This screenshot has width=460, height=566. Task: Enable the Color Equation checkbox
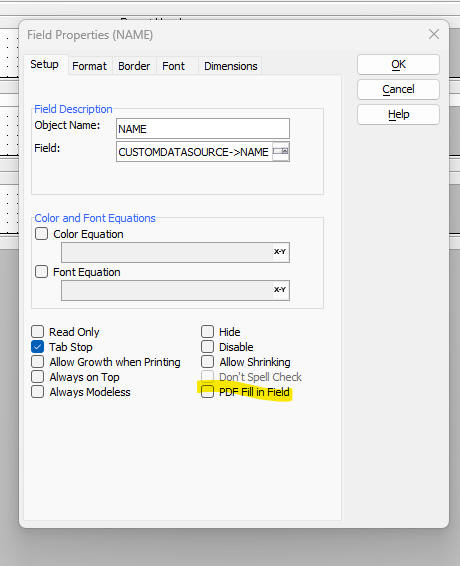tap(42, 234)
